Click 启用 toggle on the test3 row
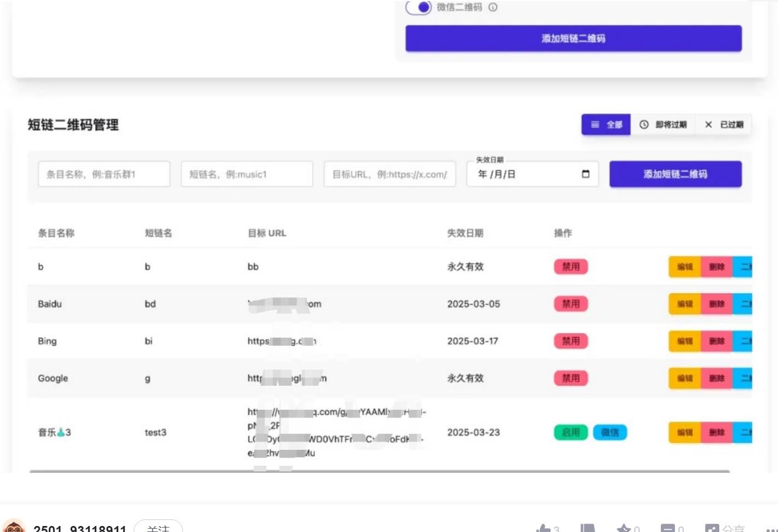The image size is (778, 532). point(570,432)
